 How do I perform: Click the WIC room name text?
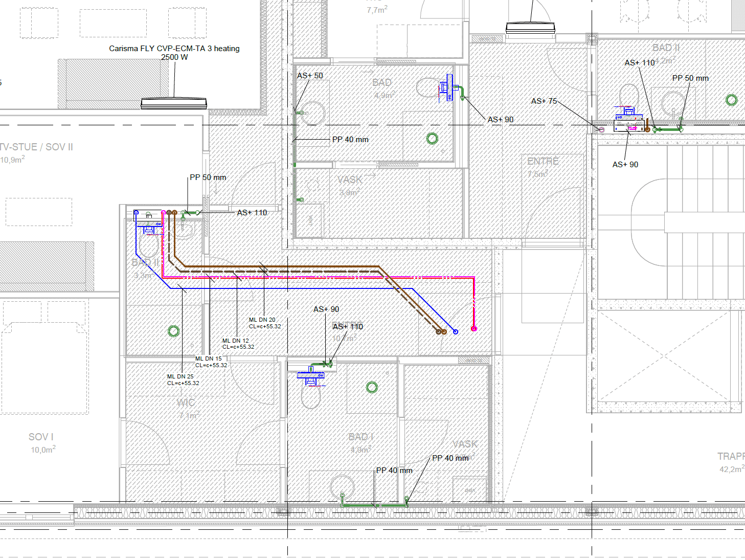[x=186, y=403]
